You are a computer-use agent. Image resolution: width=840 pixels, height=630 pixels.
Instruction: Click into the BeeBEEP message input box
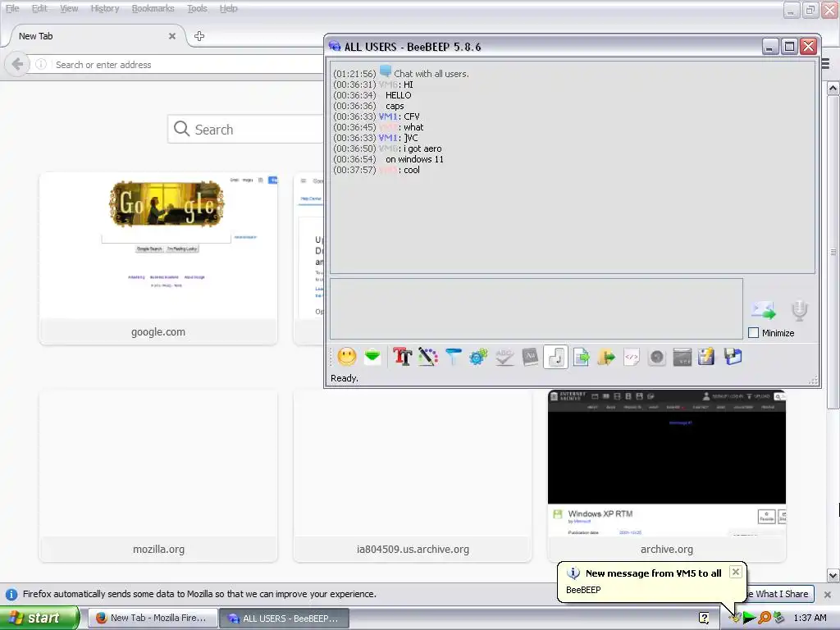click(536, 308)
